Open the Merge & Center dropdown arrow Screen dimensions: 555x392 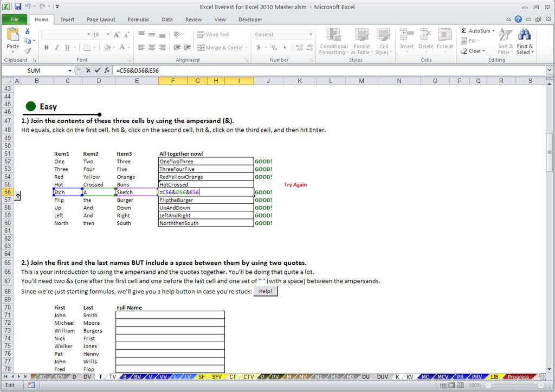coord(247,48)
